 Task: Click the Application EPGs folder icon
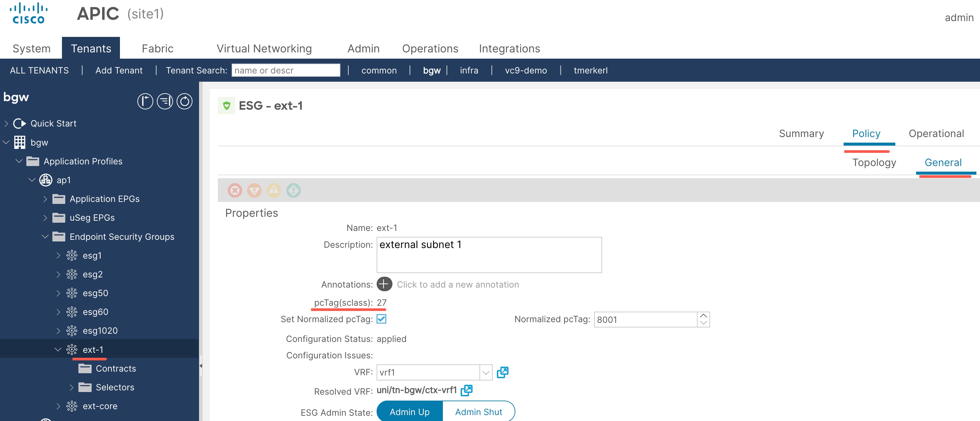click(59, 199)
